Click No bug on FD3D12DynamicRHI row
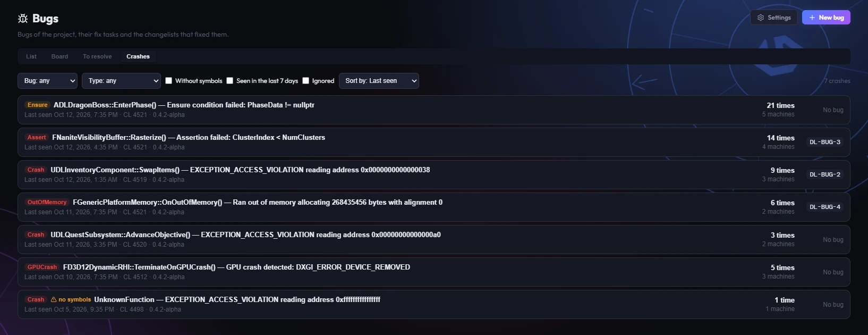 pyautogui.click(x=833, y=272)
